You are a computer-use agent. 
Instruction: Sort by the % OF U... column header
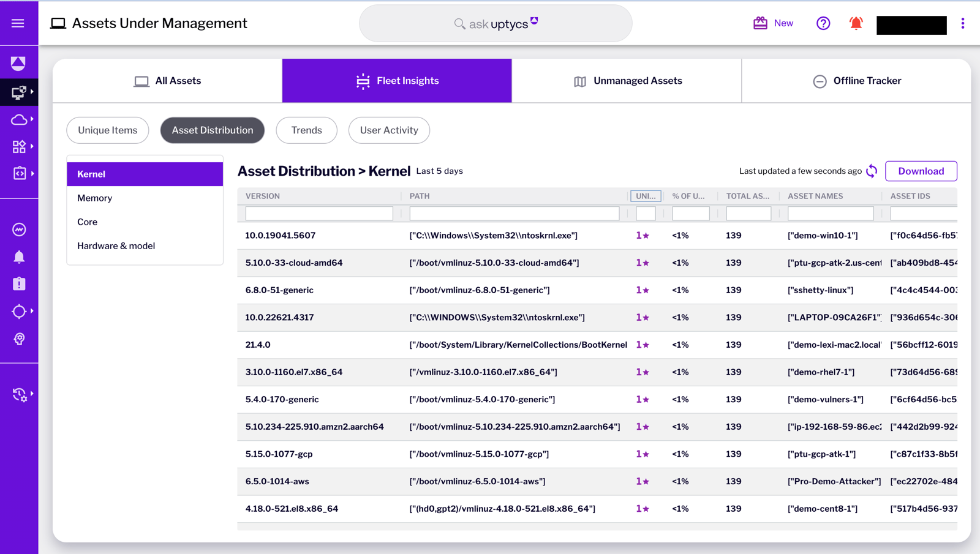click(x=688, y=197)
